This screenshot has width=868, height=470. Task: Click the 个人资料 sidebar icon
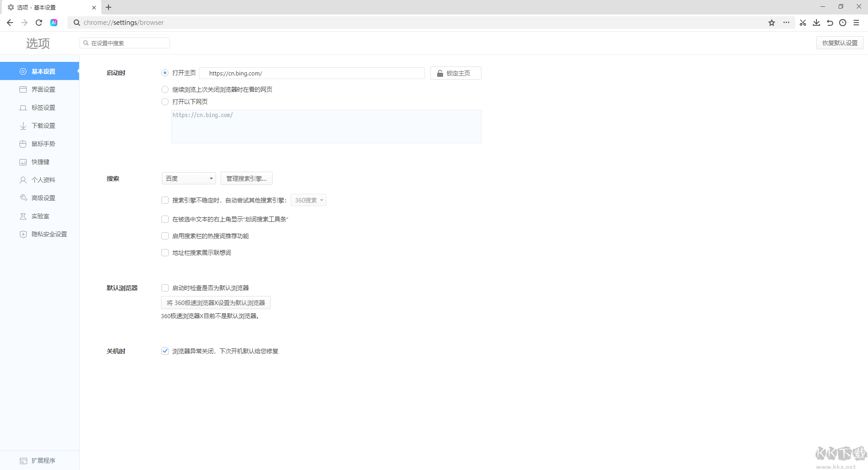(x=23, y=180)
